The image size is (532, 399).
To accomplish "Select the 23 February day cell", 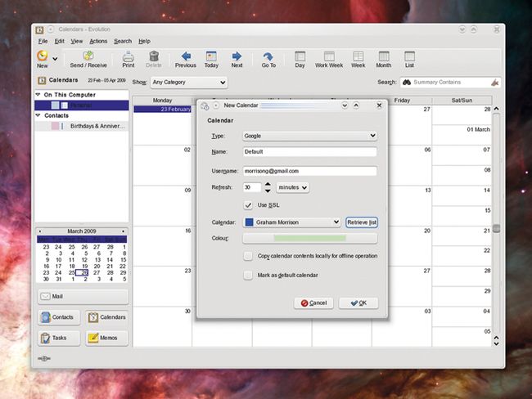I will point(162,125).
